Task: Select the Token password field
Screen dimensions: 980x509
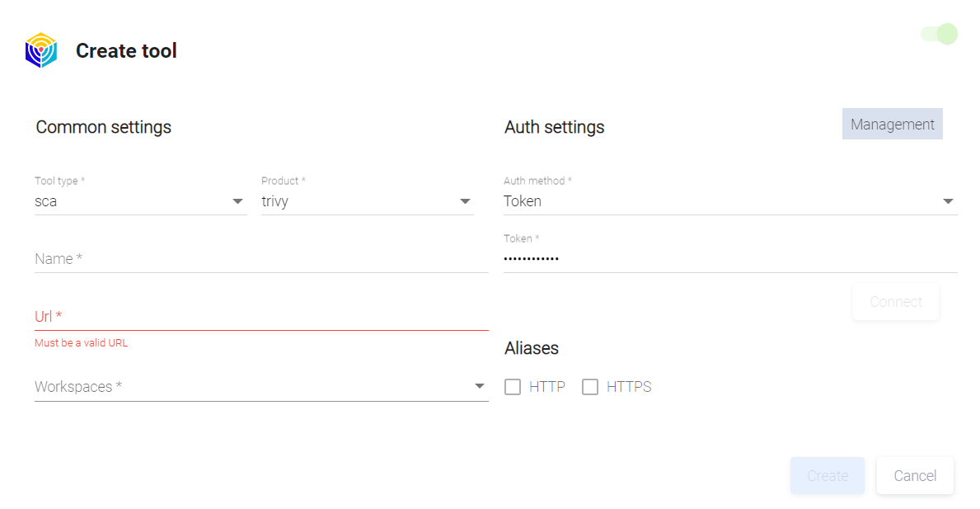Action: pos(729,259)
